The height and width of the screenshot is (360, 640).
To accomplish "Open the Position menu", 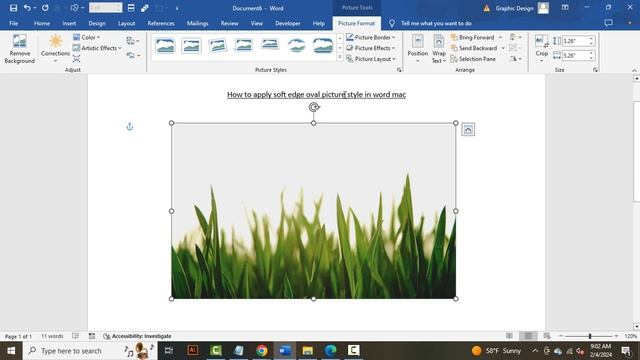I will coord(418,49).
